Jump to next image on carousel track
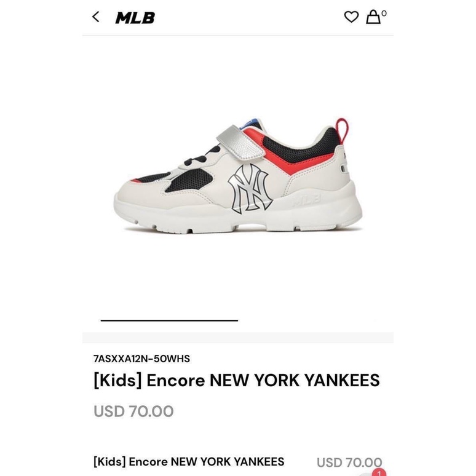Viewport: 476px width, 476px height. (x=307, y=320)
